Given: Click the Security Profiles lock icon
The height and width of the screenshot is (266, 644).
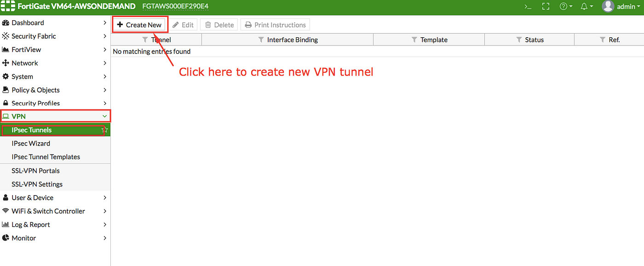Looking at the screenshot, I should click(x=6, y=103).
